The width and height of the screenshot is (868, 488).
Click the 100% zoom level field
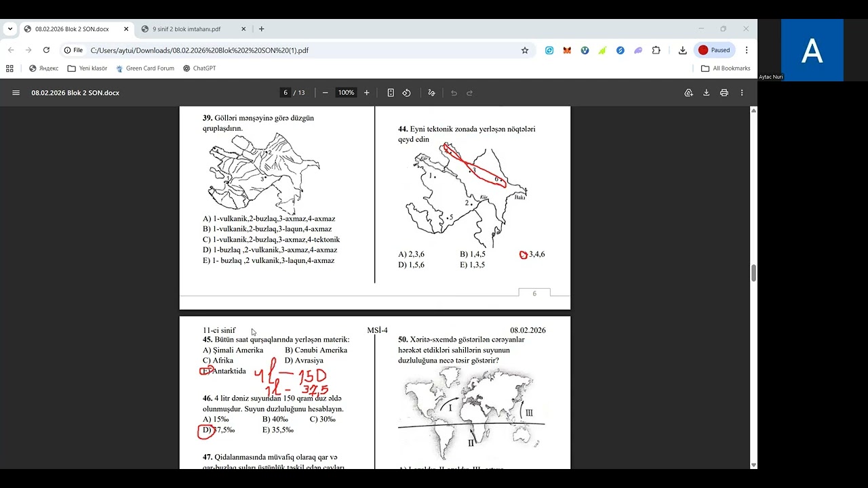coord(346,93)
